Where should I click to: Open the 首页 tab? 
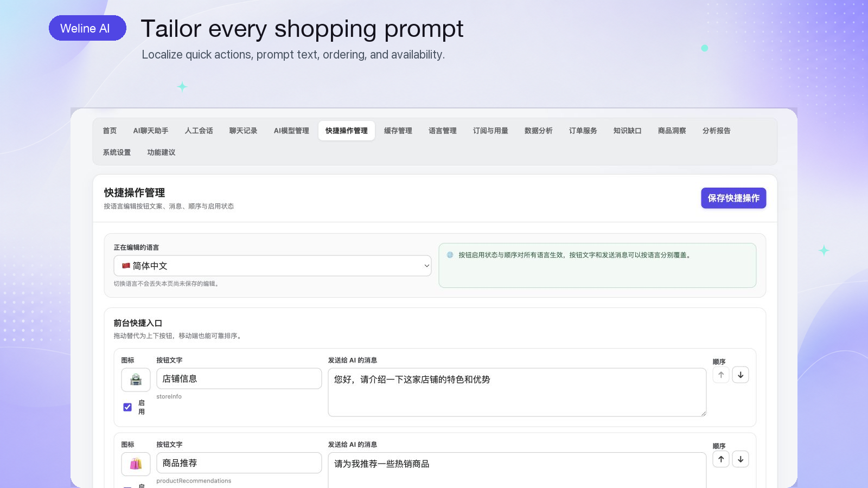110,131
